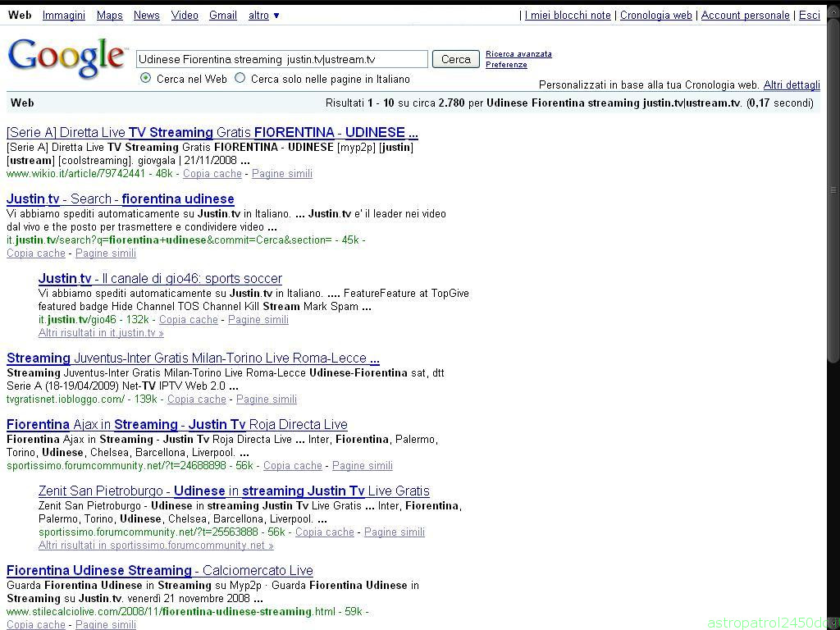
Task: Click the 'Web' heading in the results bar
Action: 22,103
